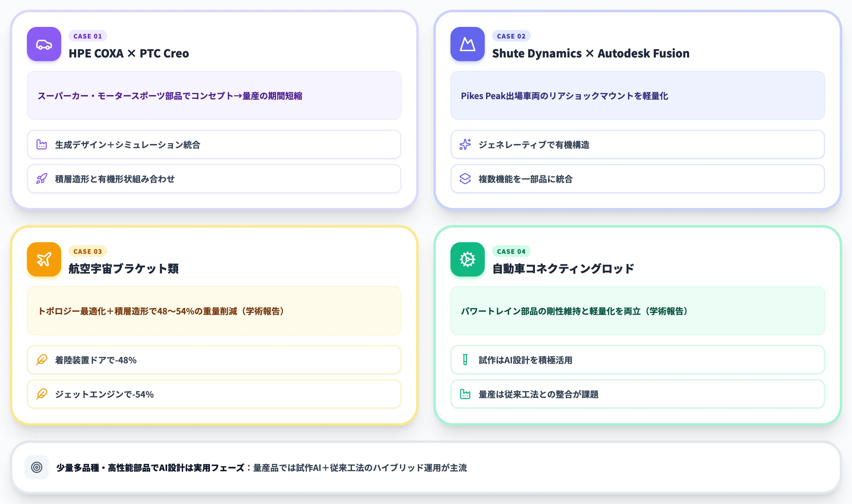Click the feather icon beside ジェットエンジンで-54%

pyautogui.click(x=41, y=394)
